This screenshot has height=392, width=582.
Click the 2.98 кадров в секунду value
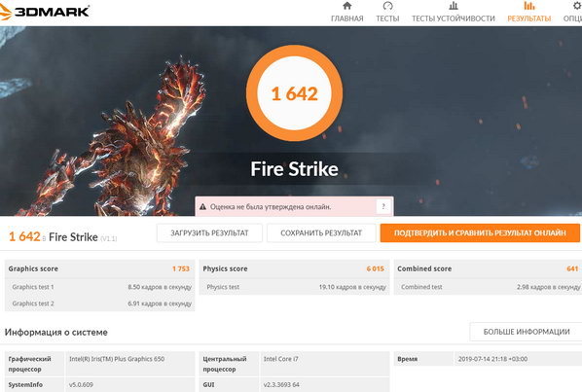(548, 287)
